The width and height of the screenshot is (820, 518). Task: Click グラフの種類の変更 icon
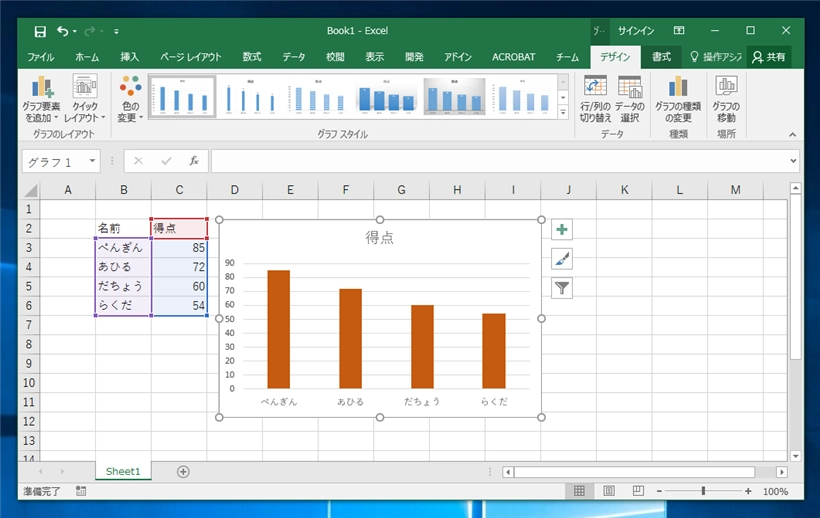[678, 99]
